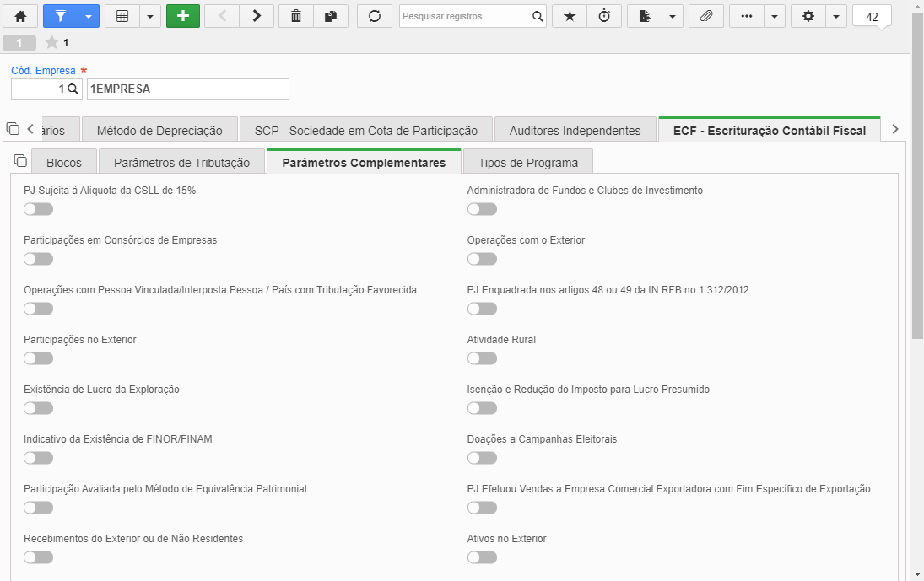The width and height of the screenshot is (924, 581).
Task: Click the sub-tab list copy icon
Action: click(x=20, y=161)
